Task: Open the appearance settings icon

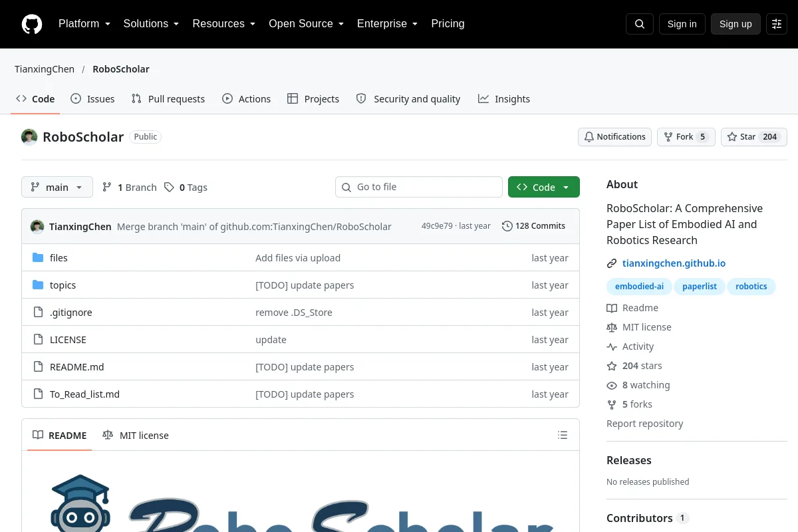Action: pyautogui.click(x=777, y=24)
